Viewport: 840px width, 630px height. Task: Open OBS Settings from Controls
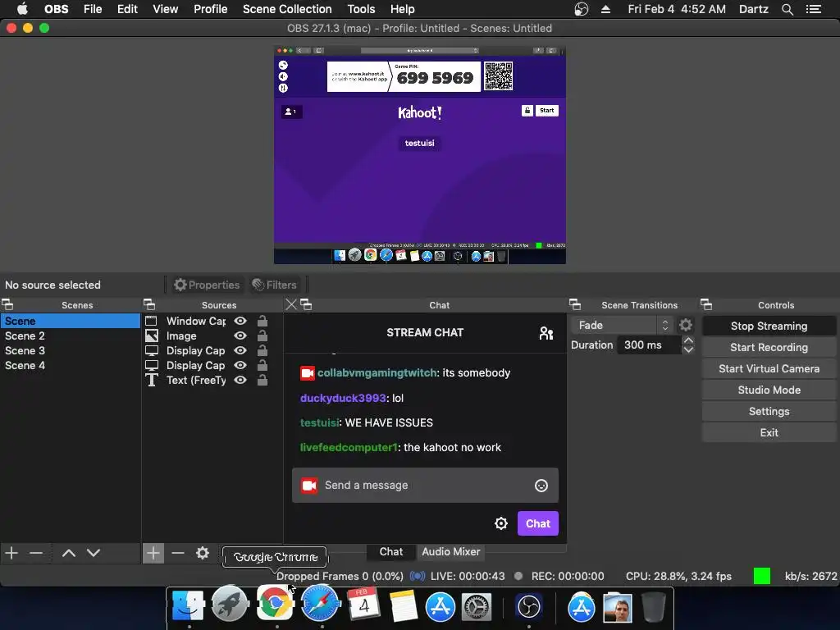pos(769,412)
